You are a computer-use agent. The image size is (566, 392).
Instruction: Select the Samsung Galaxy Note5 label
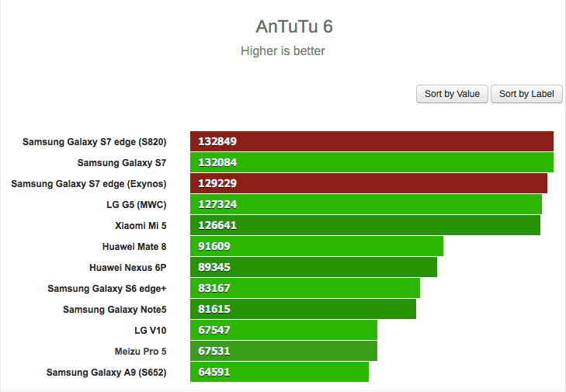tap(114, 310)
